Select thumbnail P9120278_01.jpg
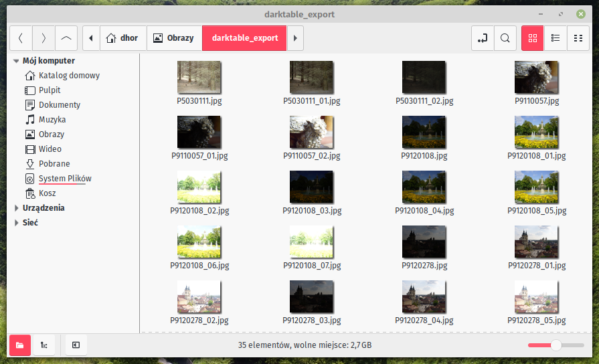 [x=536, y=242]
